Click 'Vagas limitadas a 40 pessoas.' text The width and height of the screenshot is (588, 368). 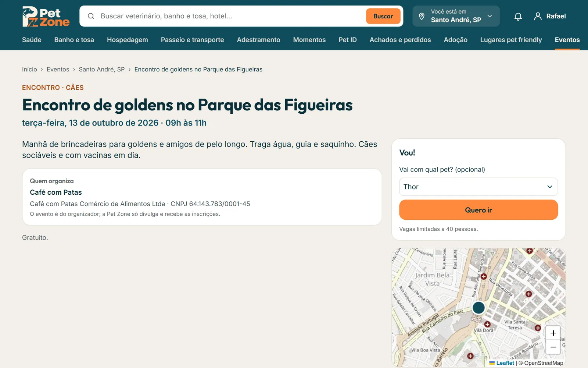point(438,229)
